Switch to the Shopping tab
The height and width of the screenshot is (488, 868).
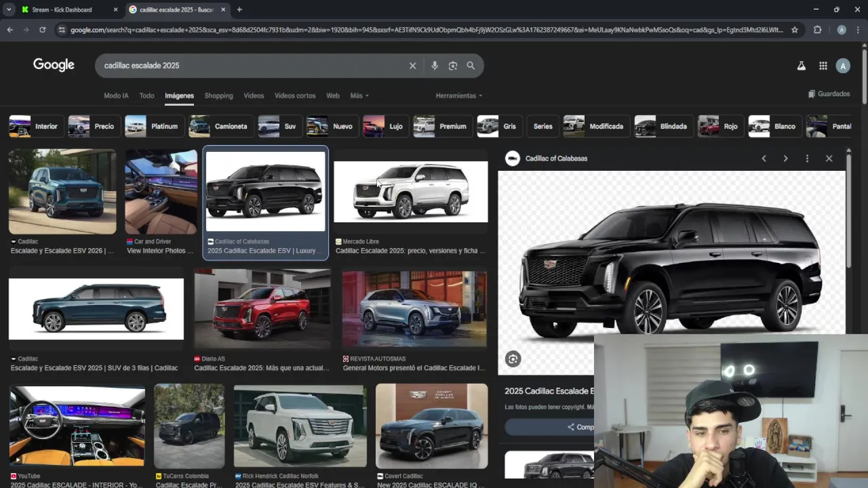point(218,96)
